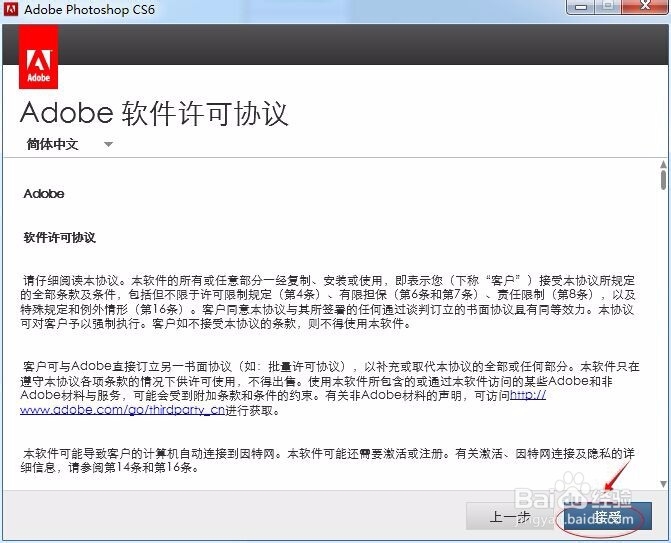
Task: Go back with the 上一步 button
Action: [510, 517]
